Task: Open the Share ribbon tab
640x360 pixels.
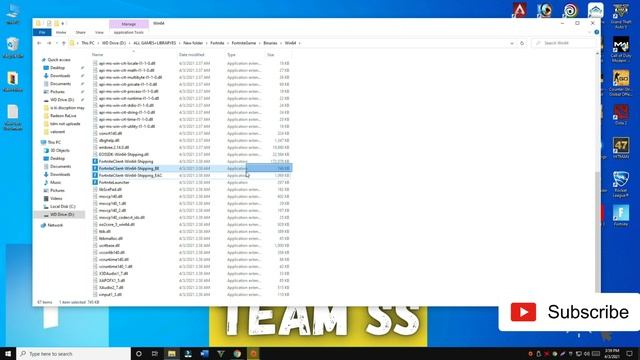Action: point(80,32)
